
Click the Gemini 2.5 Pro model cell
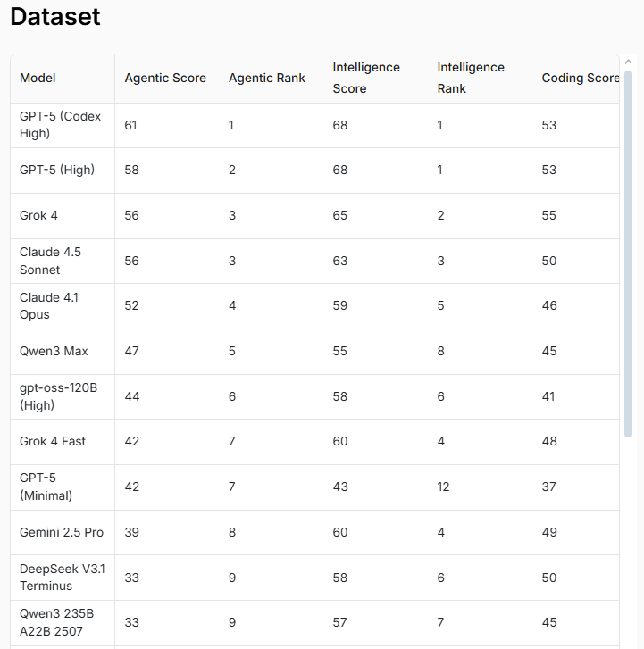click(62, 532)
